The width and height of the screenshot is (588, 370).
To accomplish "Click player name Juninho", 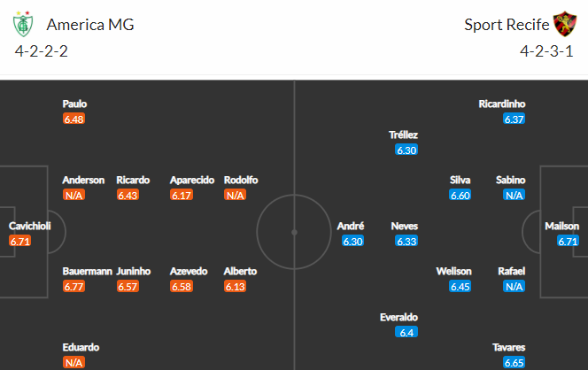I will (x=134, y=271).
